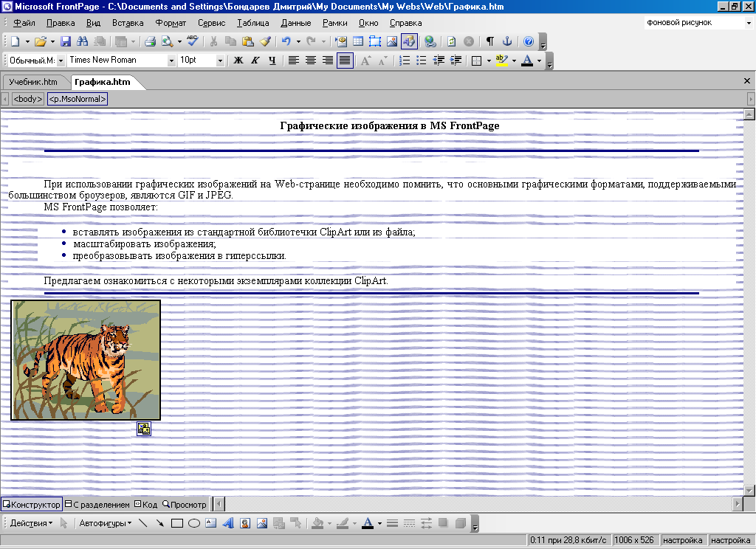
Task: Click the picture actions icon below tiger image
Action: point(144,429)
